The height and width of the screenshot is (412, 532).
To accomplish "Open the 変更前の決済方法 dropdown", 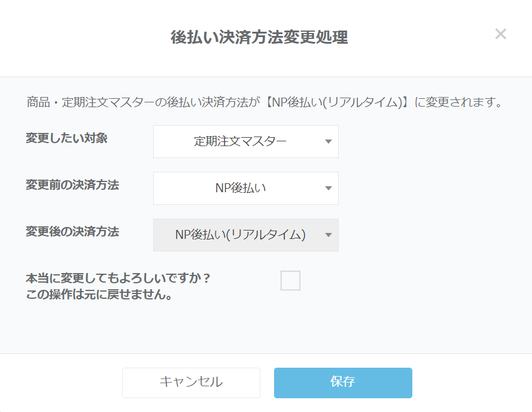I will [x=245, y=188].
